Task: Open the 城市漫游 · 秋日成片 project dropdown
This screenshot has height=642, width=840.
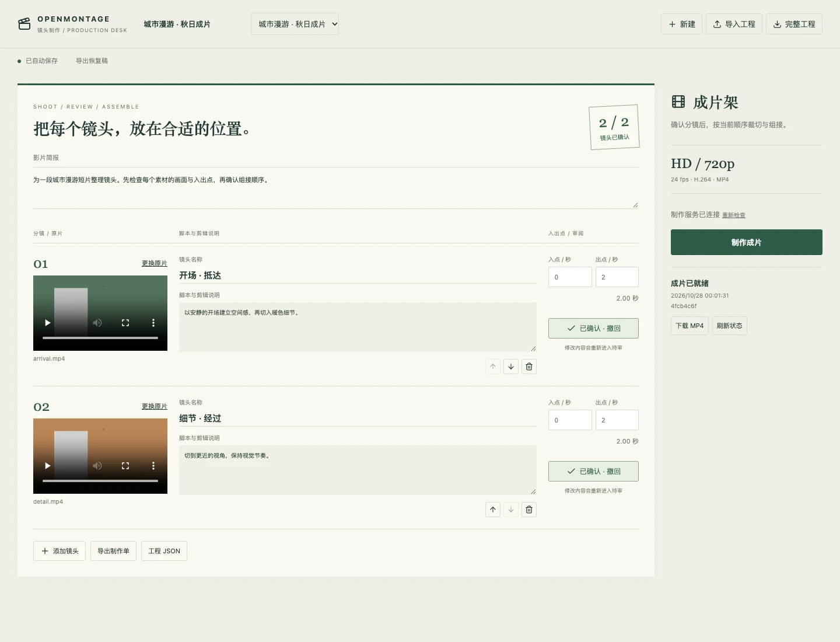Action: [x=295, y=24]
